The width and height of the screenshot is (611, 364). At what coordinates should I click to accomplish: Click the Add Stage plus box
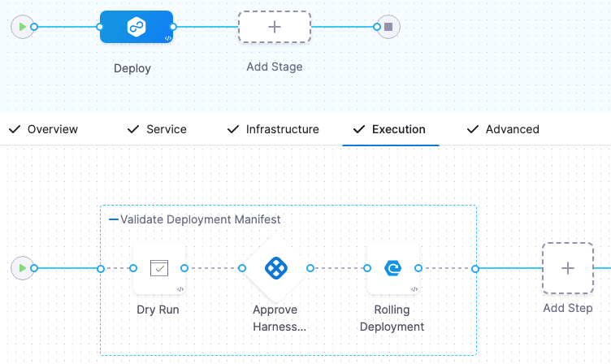pos(275,27)
